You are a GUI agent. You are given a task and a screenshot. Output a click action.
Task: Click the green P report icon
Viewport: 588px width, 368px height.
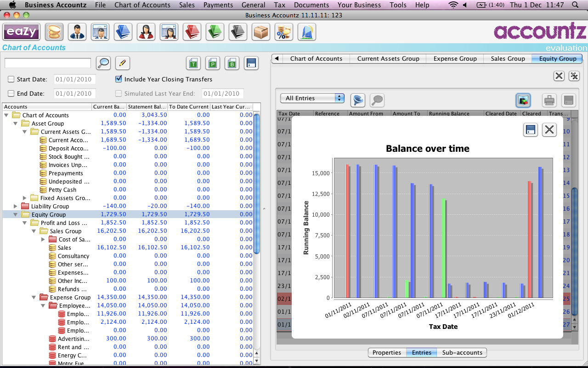[213, 63]
